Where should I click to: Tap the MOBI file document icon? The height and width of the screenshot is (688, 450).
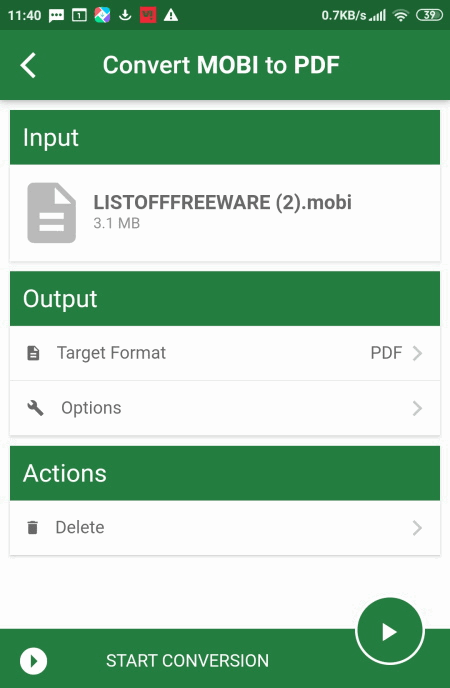point(51,213)
